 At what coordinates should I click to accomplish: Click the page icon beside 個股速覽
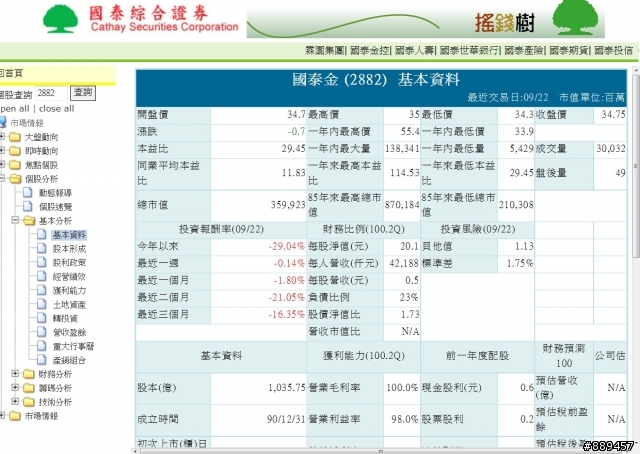point(28,206)
